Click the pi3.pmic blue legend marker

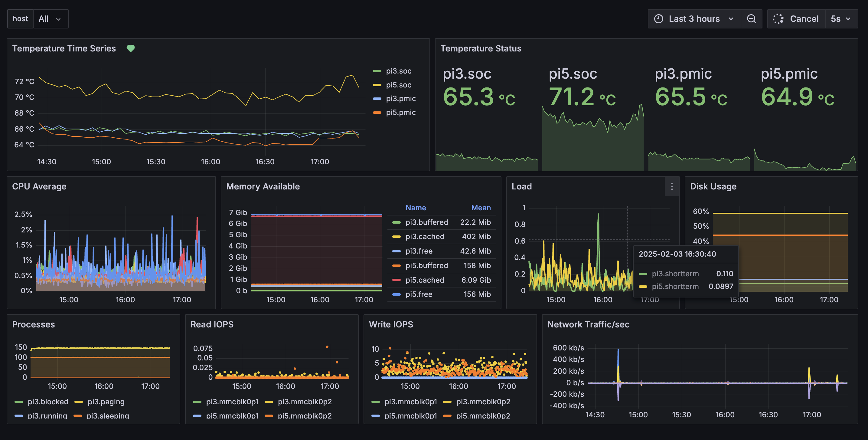coord(377,99)
